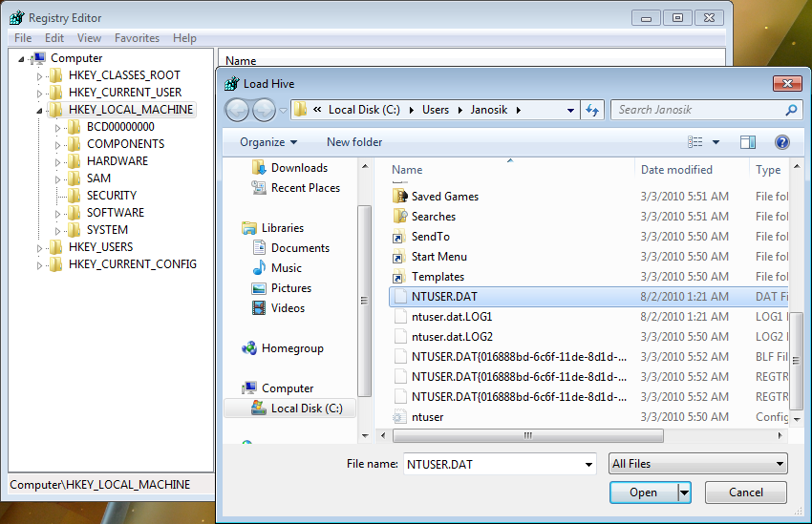The height and width of the screenshot is (524, 812).
Task: Click the Start Menu shortcut icon
Action: coord(398,257)
